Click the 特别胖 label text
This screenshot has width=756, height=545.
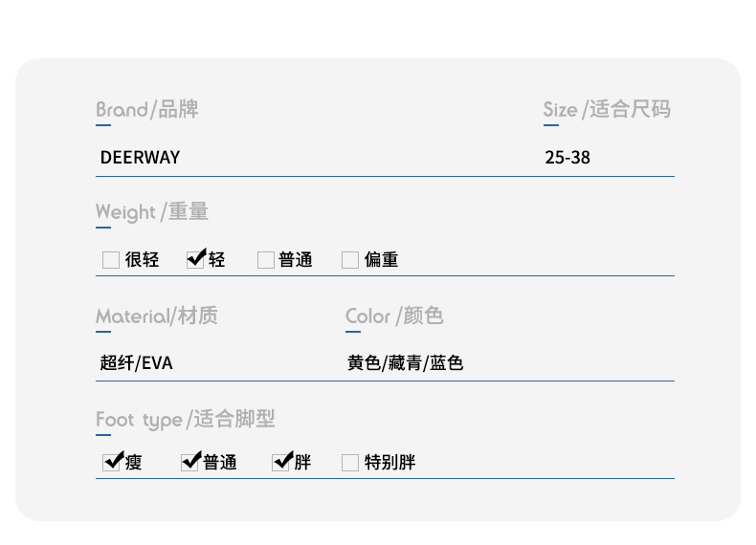(x=389, y=462)
